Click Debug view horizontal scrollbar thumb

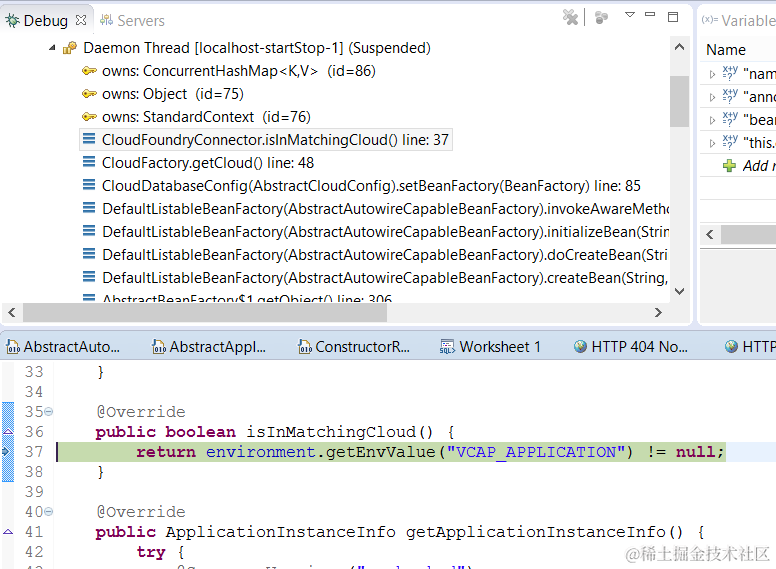[x=205, y=313]
